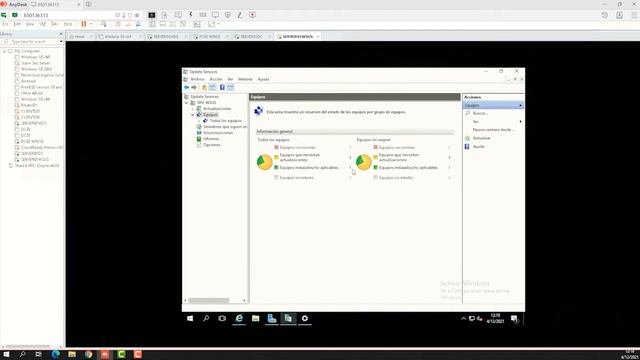Image resolution: width=640 pixels, height=360 pixels.
Task: Click the Todos los equipos pie chart
Action: coord(264,162)
